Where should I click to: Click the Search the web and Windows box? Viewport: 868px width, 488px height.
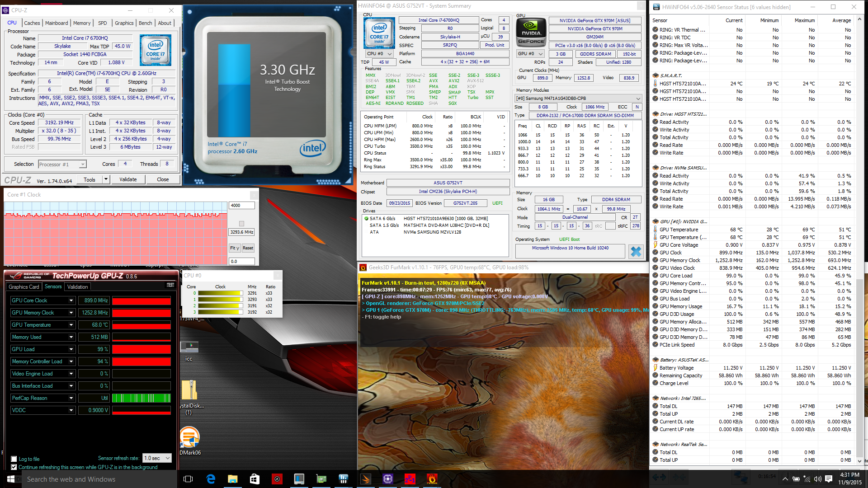click(x=100, y=479)
